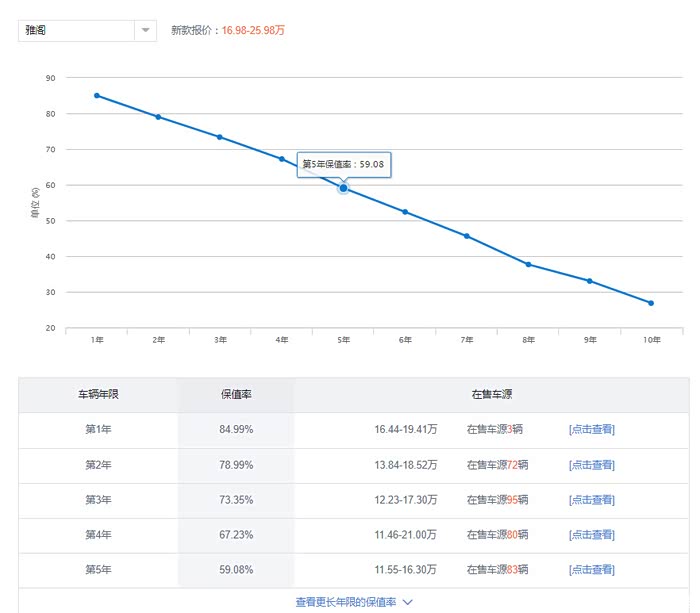This screenshot has width=700, height=613.
Task: Click the 6年 data point on chart
Action: click(x=405, y=212)
